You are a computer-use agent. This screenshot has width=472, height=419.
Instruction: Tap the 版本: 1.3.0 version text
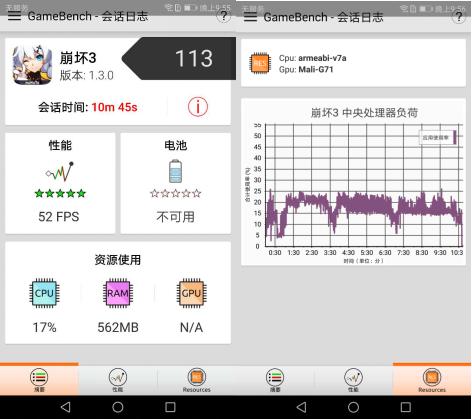87,75
